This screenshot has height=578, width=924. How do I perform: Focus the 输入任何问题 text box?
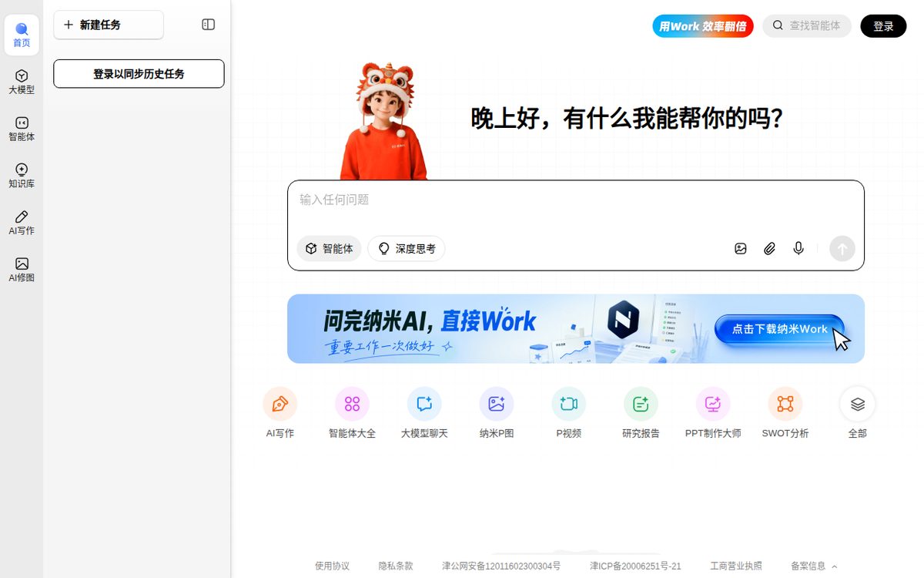[576, 200]
